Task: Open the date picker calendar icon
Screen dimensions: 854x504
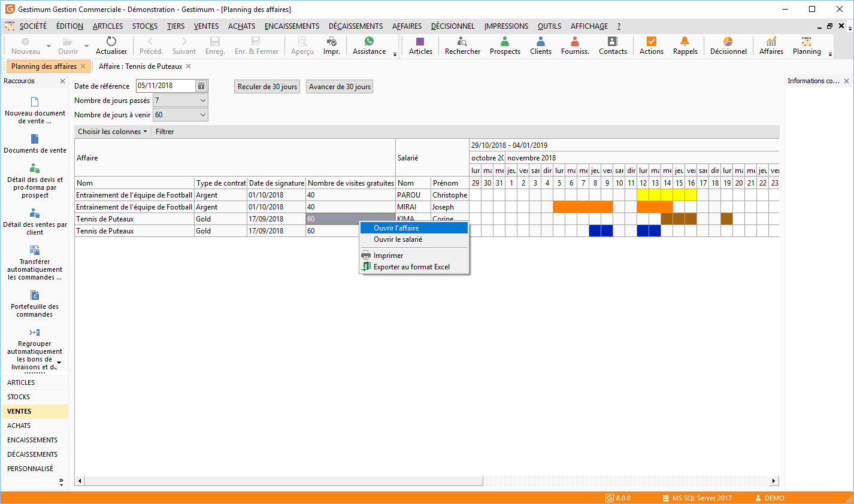Action: pos(201,86)
